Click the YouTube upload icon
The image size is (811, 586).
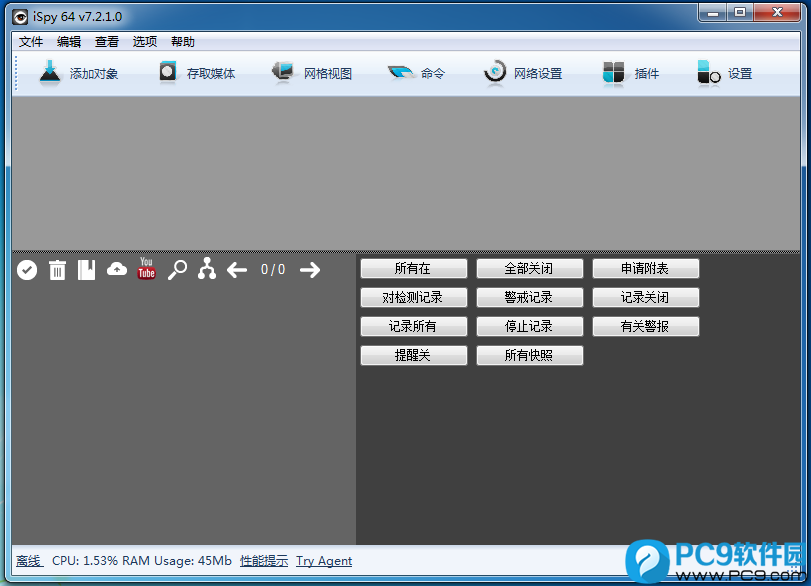pyautogui.click(x=147, y=269)
